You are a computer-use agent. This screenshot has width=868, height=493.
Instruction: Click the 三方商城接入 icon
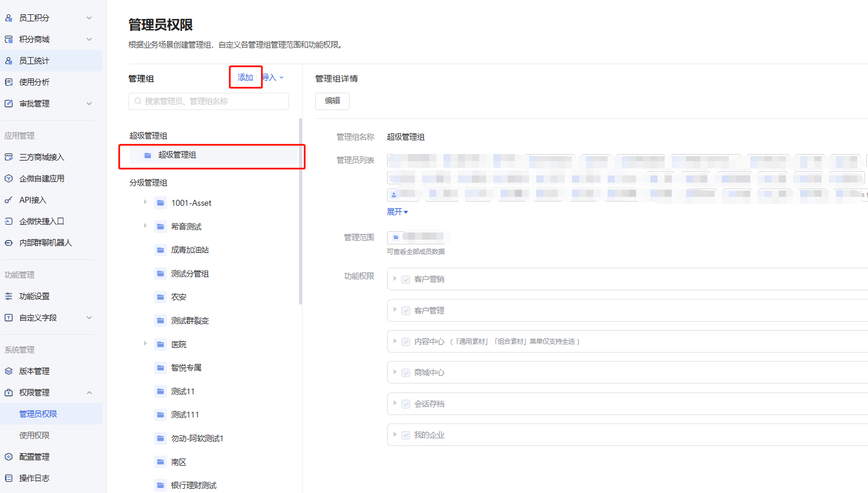(x=9, y=157)
